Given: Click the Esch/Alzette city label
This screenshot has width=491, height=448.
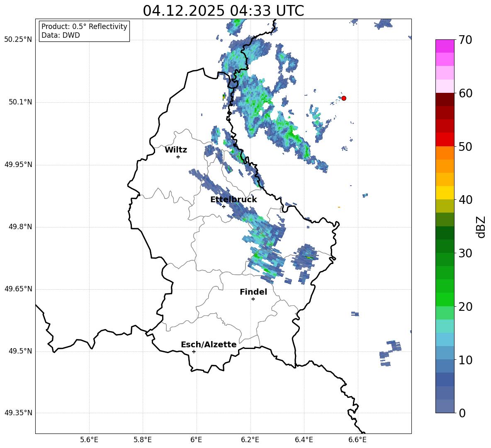Looking at the screenshot, I should (x=209, y=344).
